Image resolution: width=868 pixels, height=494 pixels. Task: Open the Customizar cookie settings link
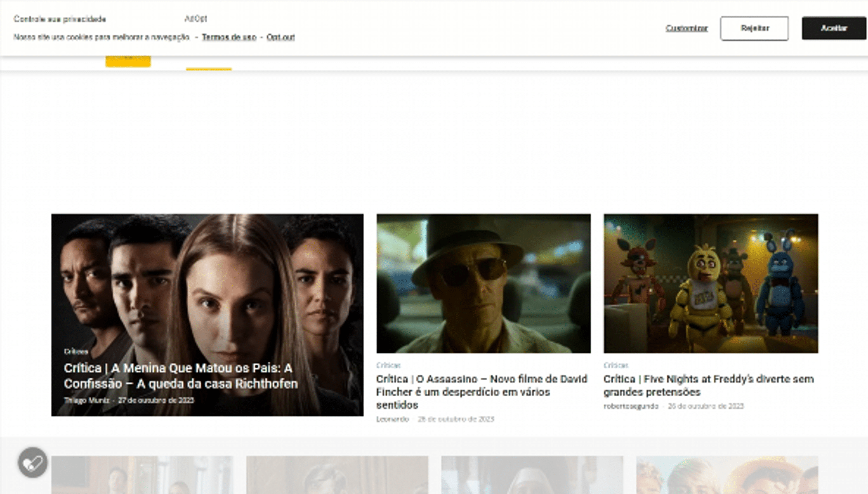(686, 28)
